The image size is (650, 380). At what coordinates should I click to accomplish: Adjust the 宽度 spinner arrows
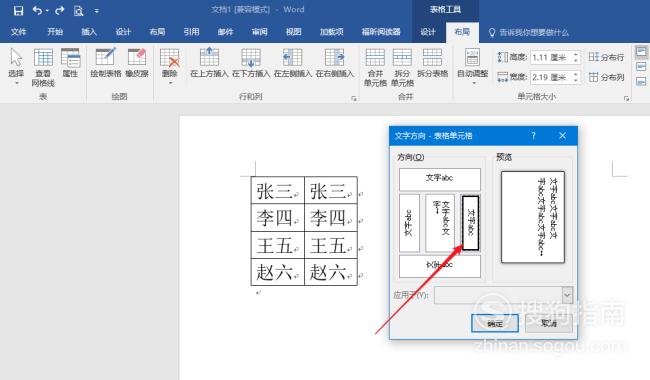[x=576, y=77]
